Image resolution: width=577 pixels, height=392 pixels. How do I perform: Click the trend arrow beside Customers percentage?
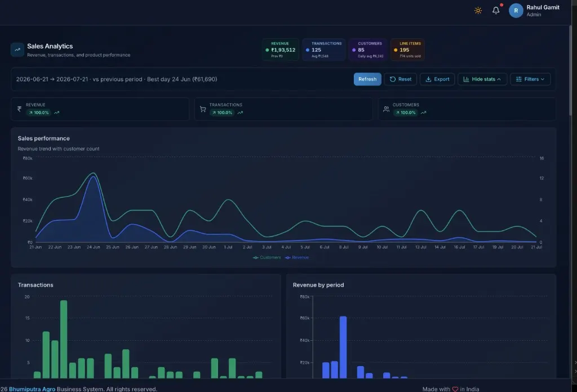pyautogui.click(x=424, y=113)
